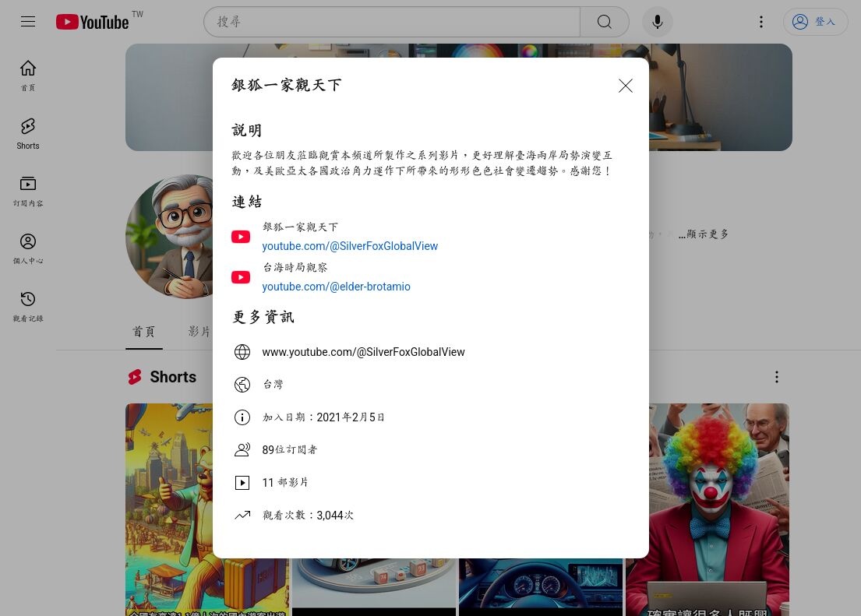Switch to the 首頁 channel tab
The image size is (861, 616).
(x=144, y=332)
